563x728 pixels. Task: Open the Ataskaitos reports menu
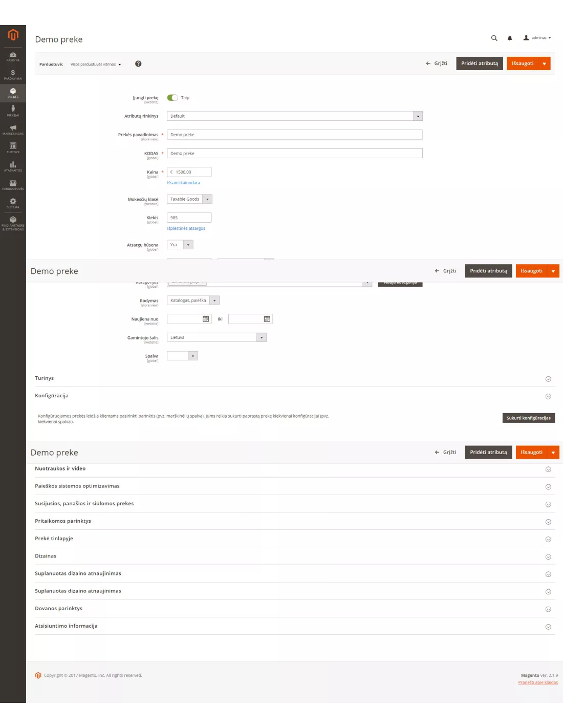pyautogui.click(x=13, y=166)
